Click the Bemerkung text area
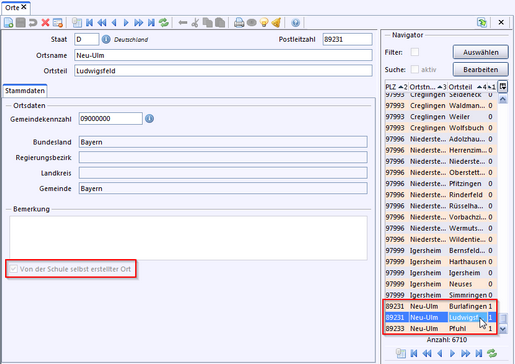Viewport: 515px width, 364px height. pos(188,238)
